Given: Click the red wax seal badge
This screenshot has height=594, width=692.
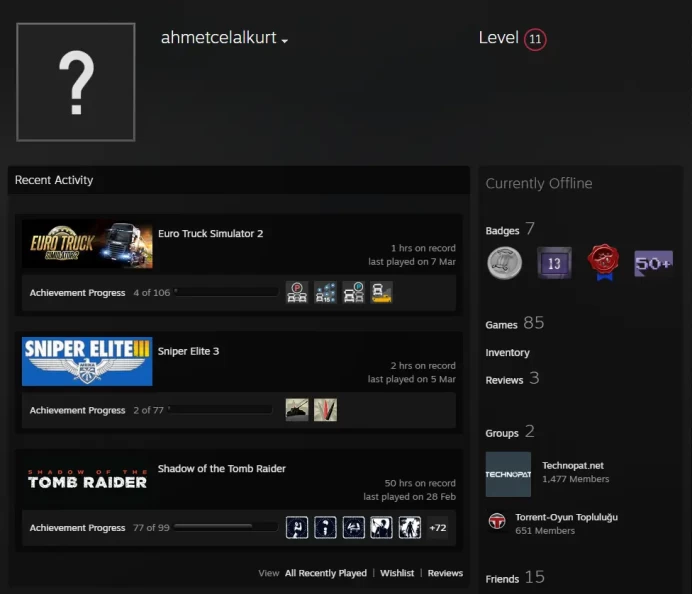Looking at the screenshot, I should click(x=603, y=262).
